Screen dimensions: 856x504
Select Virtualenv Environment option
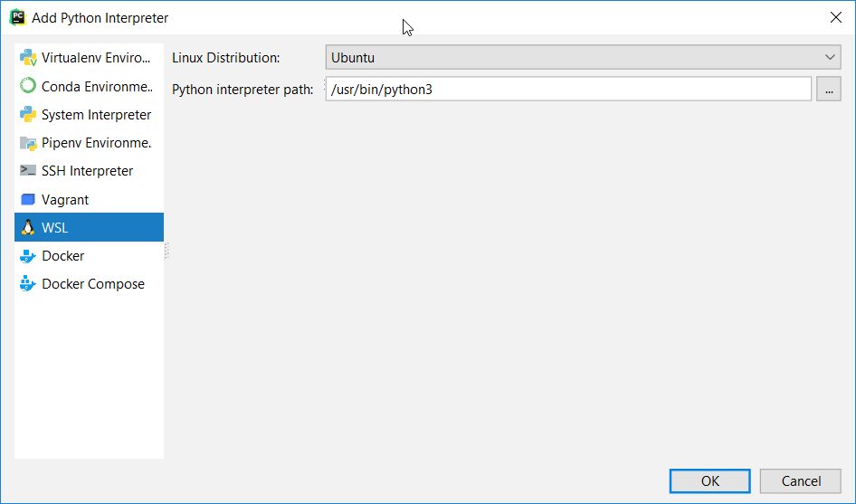tap(89, 58)
